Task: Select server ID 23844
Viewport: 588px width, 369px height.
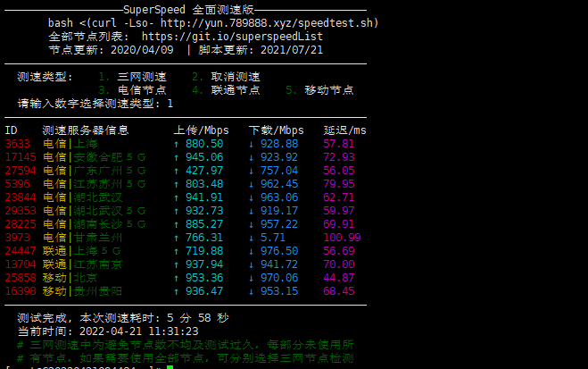Action: [21, 197]
